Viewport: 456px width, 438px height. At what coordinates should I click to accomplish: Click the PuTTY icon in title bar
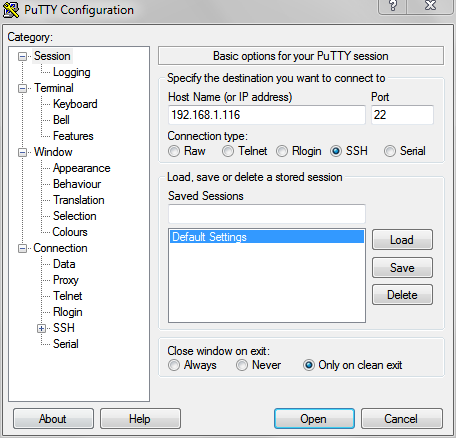[11, 10]
